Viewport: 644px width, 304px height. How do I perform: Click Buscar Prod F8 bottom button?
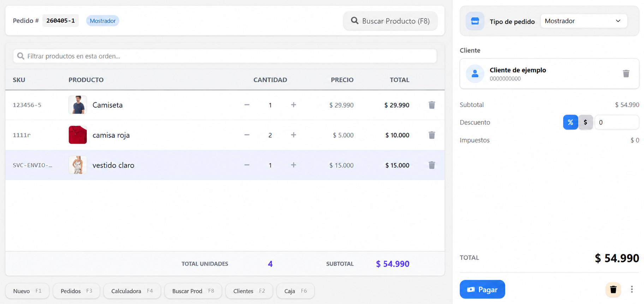(x=193, y=291)
